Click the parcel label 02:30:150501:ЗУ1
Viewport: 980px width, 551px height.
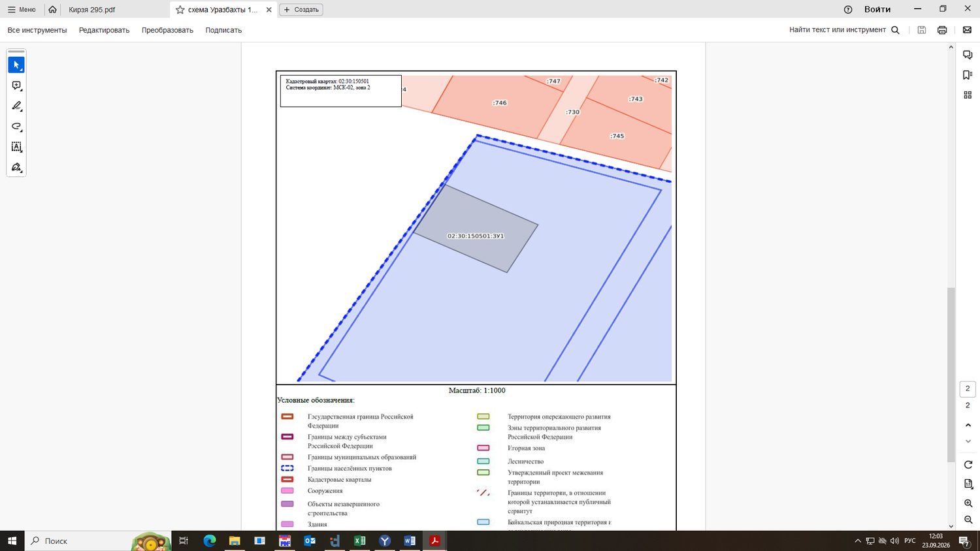point(476,236)
